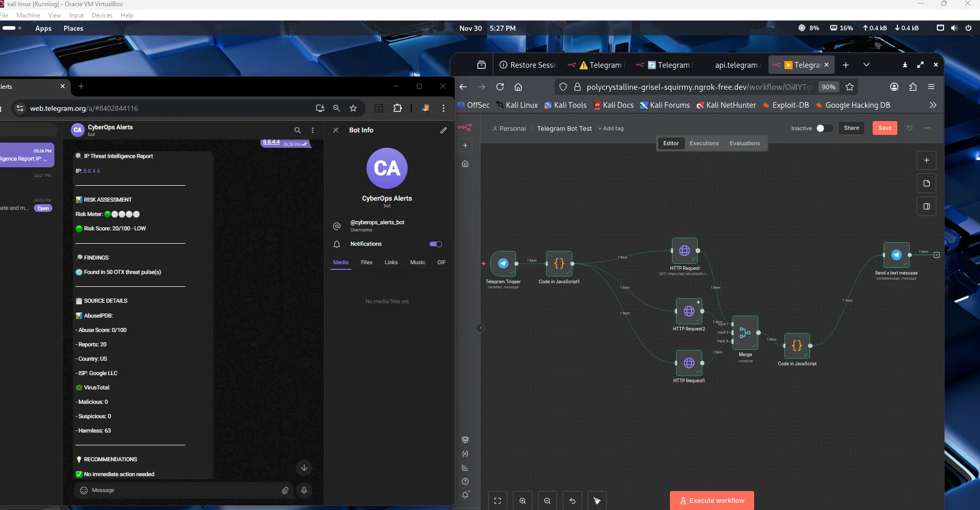
Task: Zoom out on the workflow canvas
Action: click(x=547, y=501)
